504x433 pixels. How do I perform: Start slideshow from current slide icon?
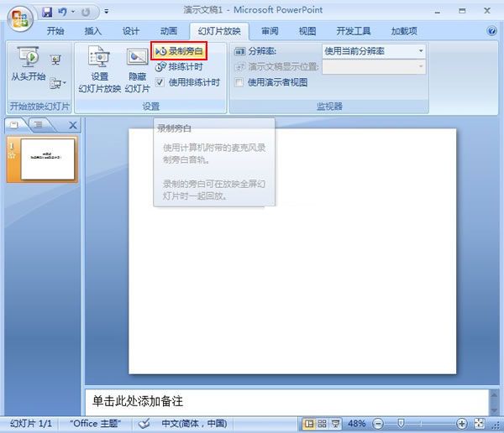coord(56,60)
